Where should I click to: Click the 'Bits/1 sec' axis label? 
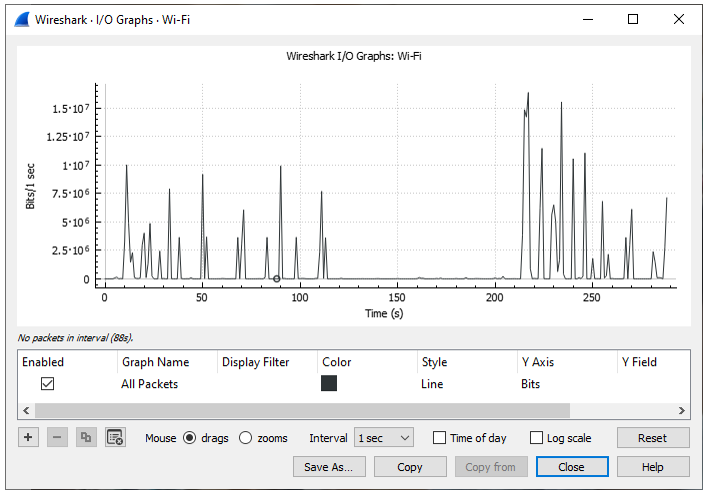coord(30,186)
